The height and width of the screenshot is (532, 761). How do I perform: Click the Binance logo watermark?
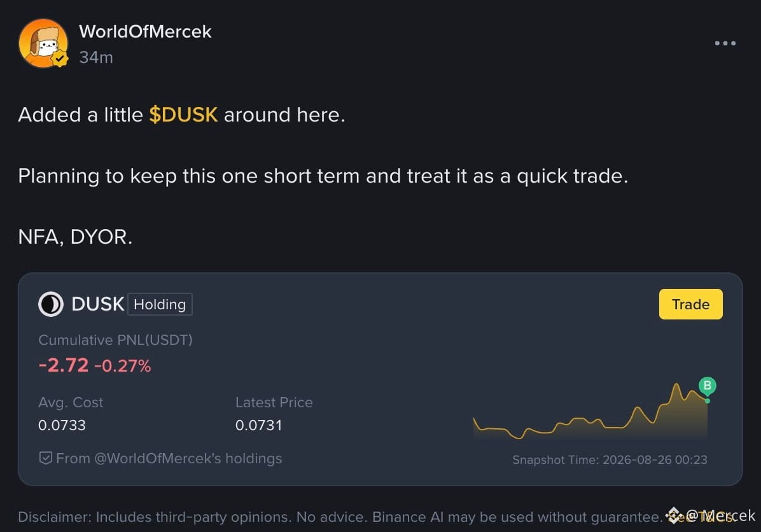[674, 515]
